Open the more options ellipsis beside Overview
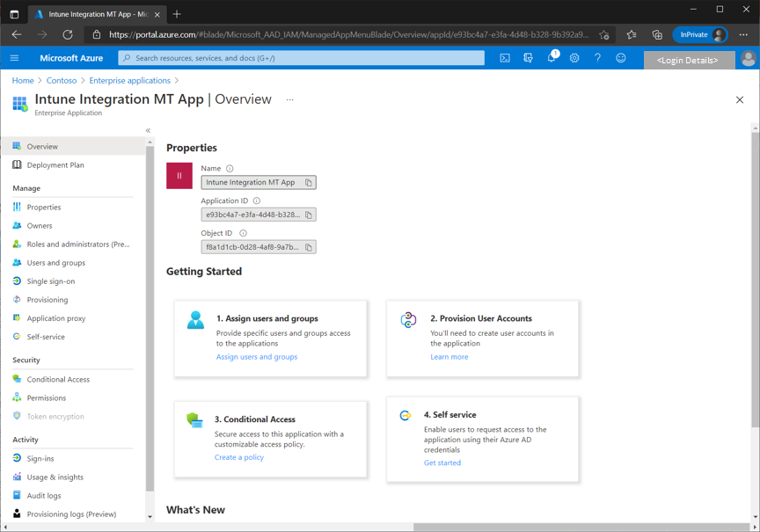 click(290, 99)
